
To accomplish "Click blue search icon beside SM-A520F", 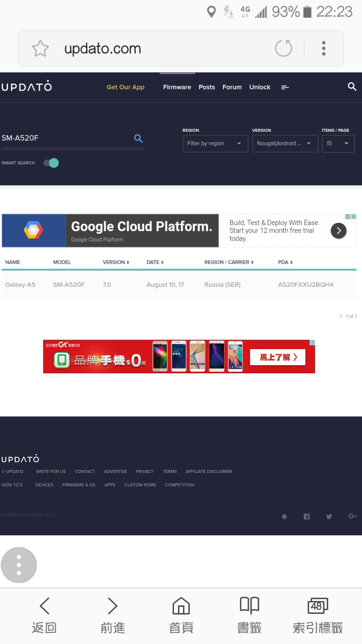I will point(138,138).
